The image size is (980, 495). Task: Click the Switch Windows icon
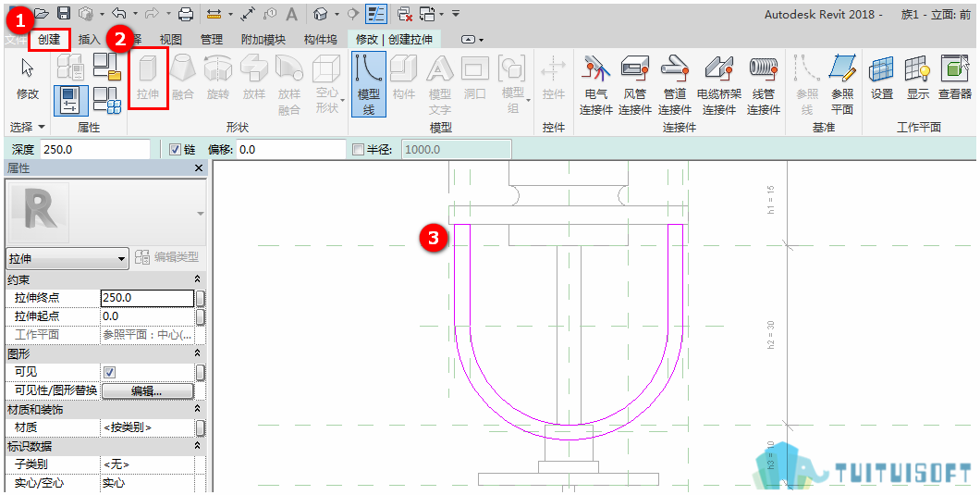[427, 13]
